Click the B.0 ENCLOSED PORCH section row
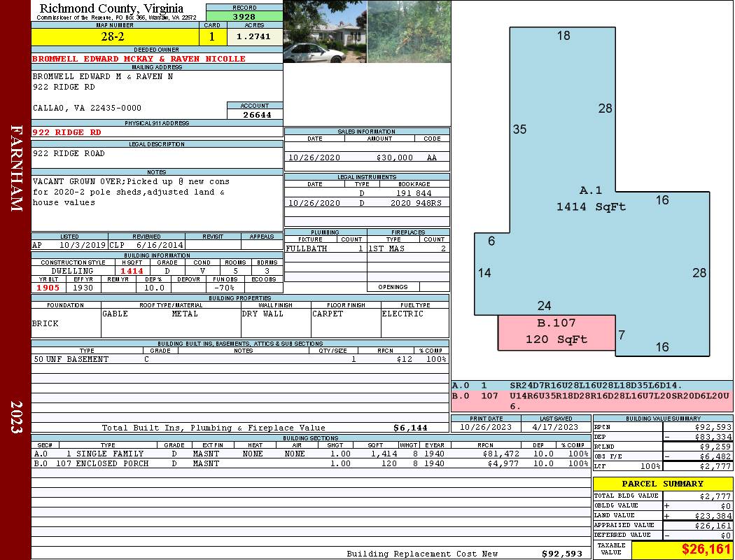The height and width of the screenshot is (560, 735). click(x=311, y=463)
